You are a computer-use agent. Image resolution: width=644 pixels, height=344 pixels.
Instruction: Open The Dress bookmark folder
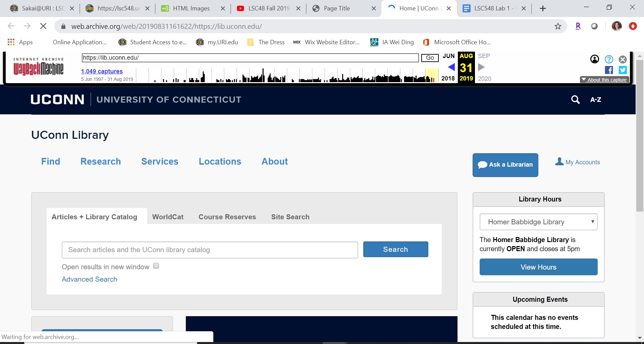(266, 42)
